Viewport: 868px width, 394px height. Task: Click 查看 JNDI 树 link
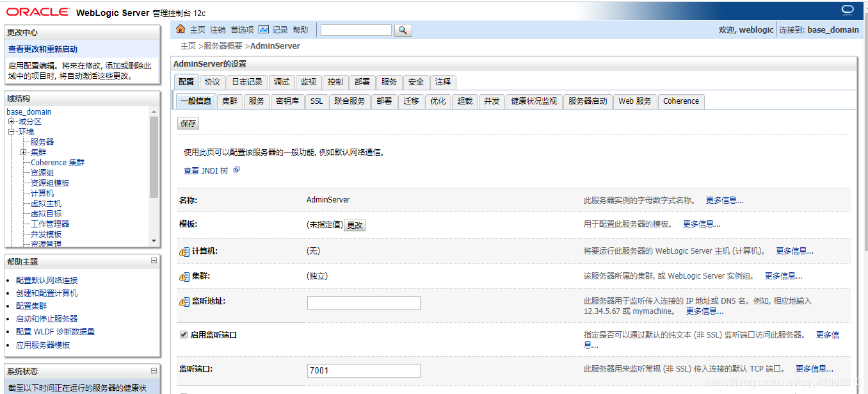[x=205, y=171]
